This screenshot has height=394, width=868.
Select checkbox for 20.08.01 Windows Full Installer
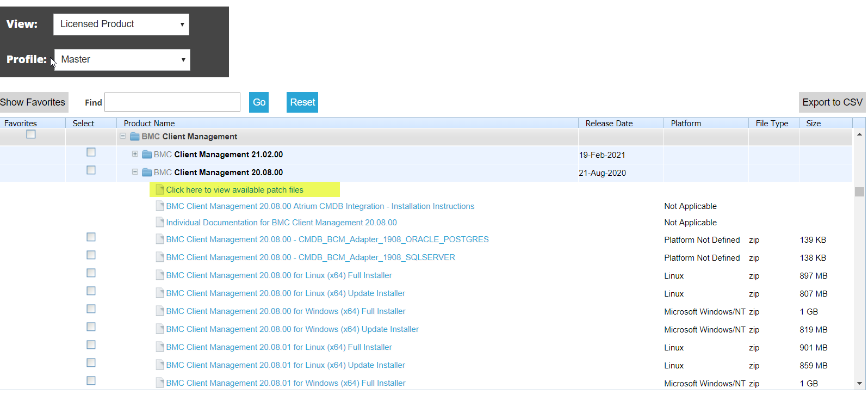(91, 381)
